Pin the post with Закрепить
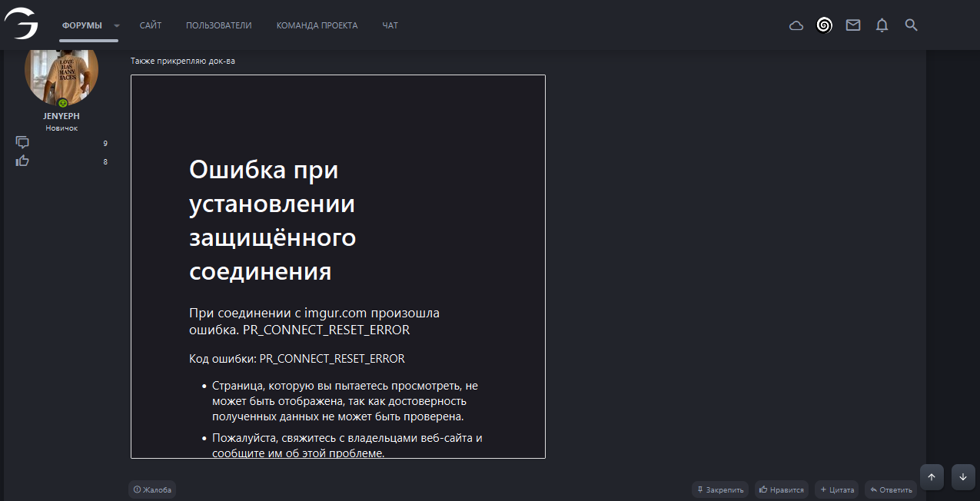This screenshot has width=980, height=501. (x=720, y=489)
